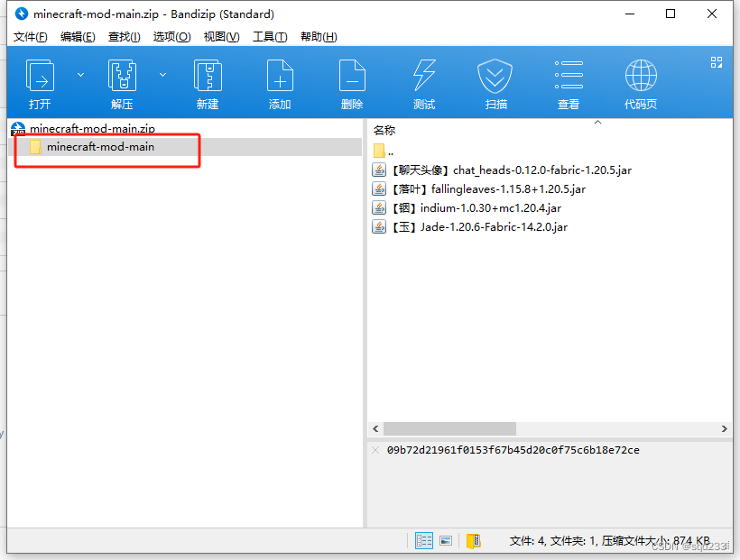The height and width of the screenshot is (560, 740).
Task: Click the jar icon beside Jade file
Action: (x=379, y=226)
